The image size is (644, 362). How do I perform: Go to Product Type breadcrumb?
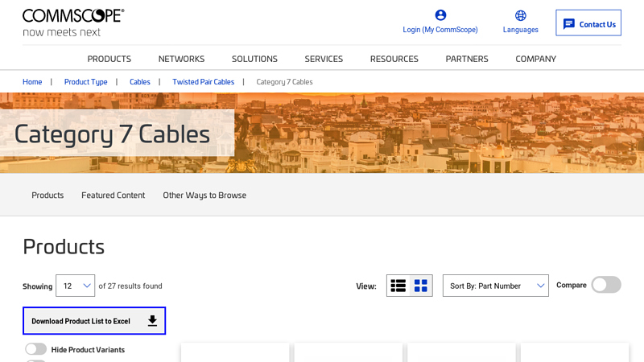tap(86, 82)
